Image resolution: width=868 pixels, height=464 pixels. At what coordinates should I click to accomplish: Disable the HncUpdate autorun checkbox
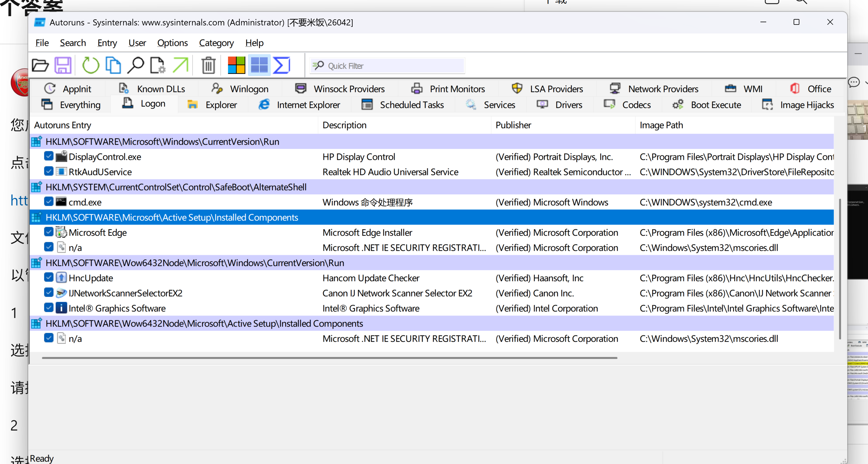tap(48, 278)
